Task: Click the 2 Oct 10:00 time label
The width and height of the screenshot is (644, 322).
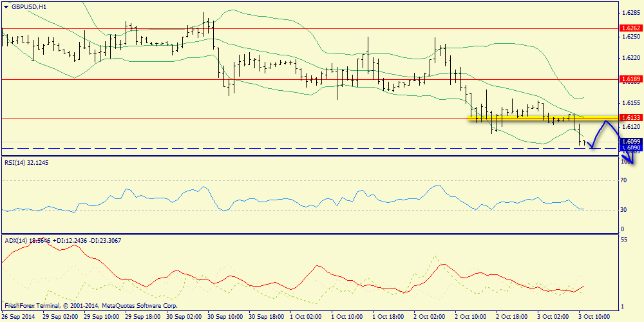Action: tap(470, 317)
